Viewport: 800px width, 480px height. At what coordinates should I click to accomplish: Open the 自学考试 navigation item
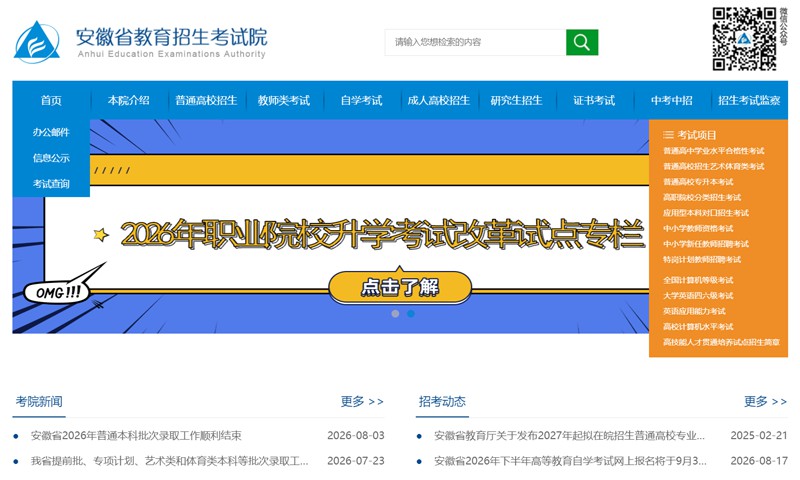coord(361,100)
